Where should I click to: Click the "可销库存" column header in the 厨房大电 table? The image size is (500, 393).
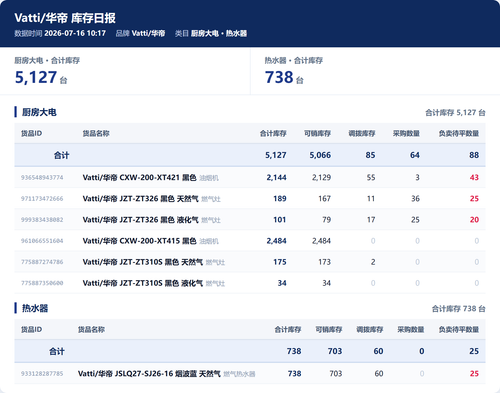(317, 133)
